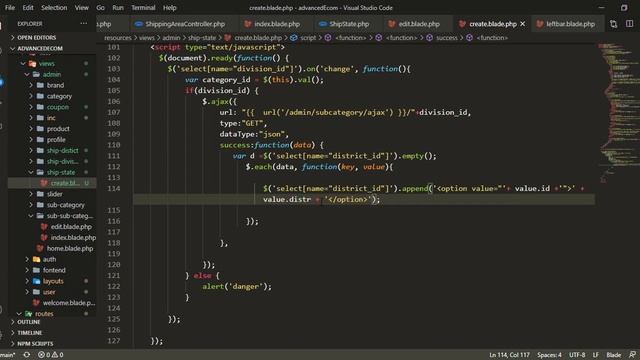This screenshot has height=360, width=640.
Task: Open Explorer more actions ellipsis
Action: pyautogui.click(x=84, y=24)
